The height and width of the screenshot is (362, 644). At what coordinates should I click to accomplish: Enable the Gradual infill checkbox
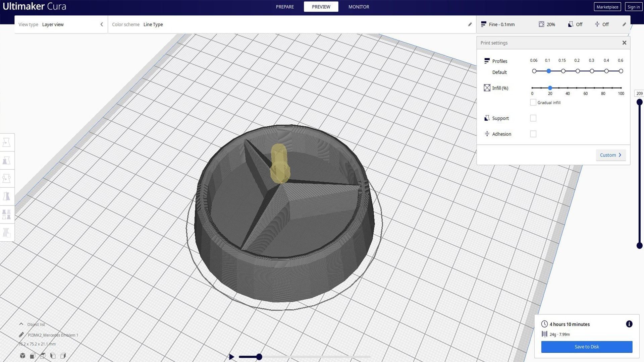533,103
